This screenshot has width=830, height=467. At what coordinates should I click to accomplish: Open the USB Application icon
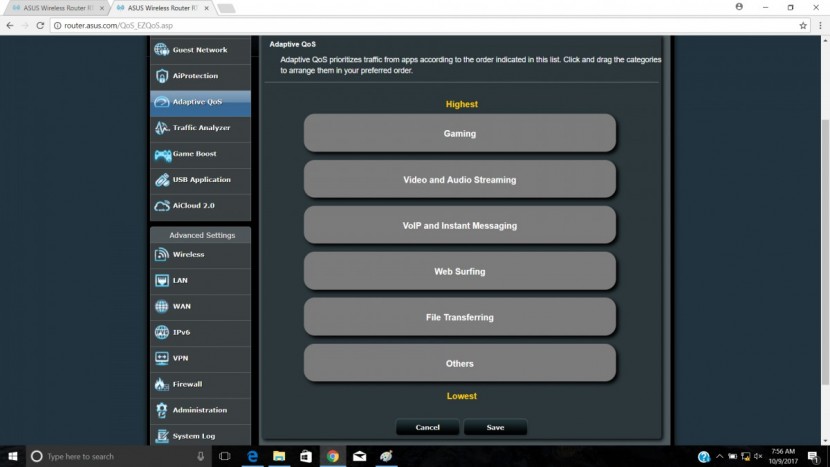(162, 180)
